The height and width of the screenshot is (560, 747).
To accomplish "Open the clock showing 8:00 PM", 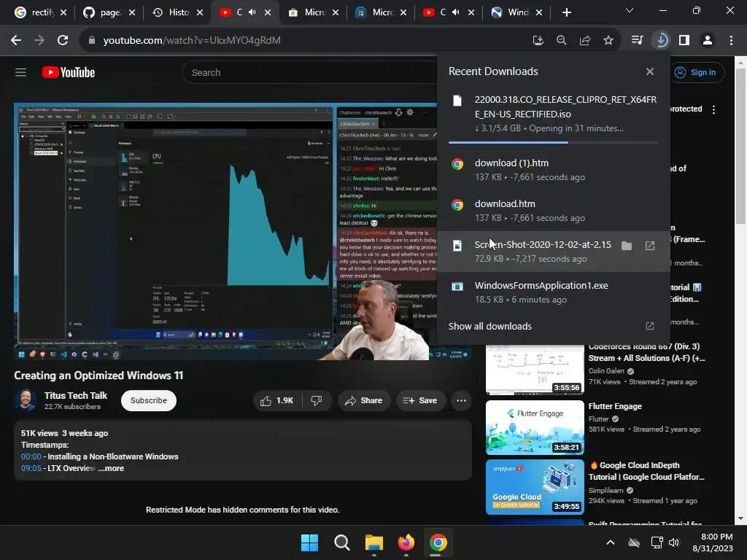I will click(713, 542).
